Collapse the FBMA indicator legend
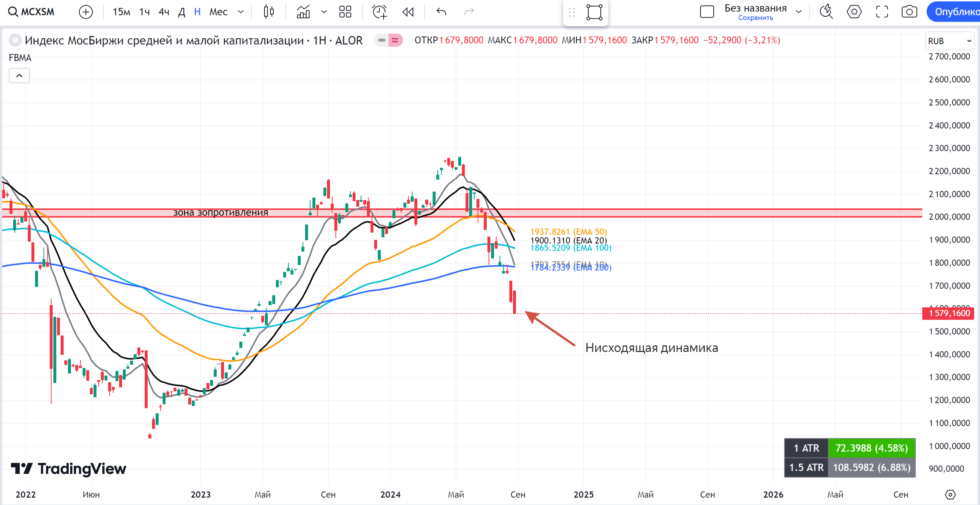980x505 pixels. click(19, 76)
